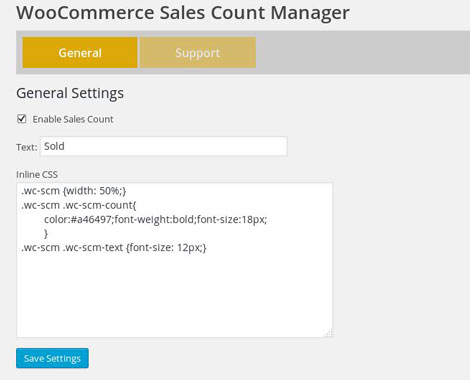Click the Enable Sales Count label text

point(73,119)
